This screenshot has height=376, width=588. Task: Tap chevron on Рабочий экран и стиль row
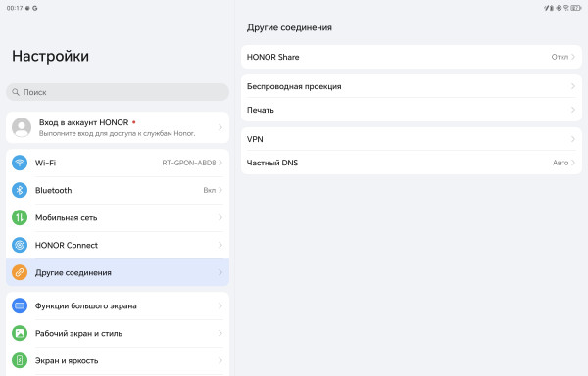[x=220, y=333]
